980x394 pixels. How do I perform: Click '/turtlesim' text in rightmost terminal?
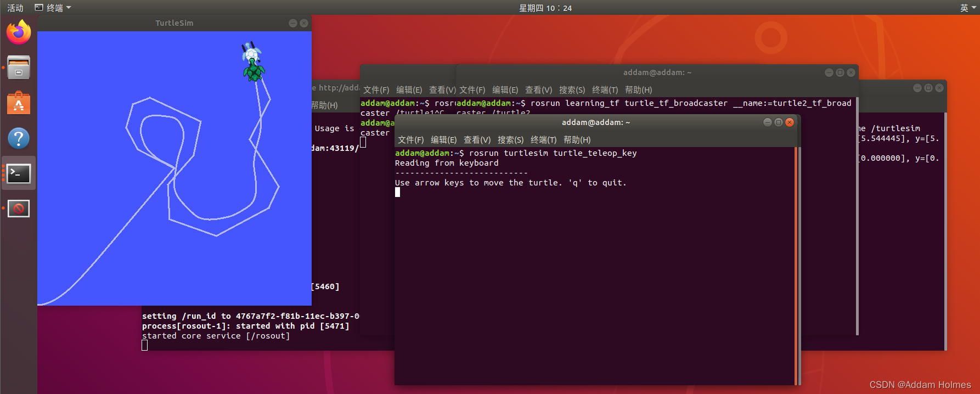[895, 128]
